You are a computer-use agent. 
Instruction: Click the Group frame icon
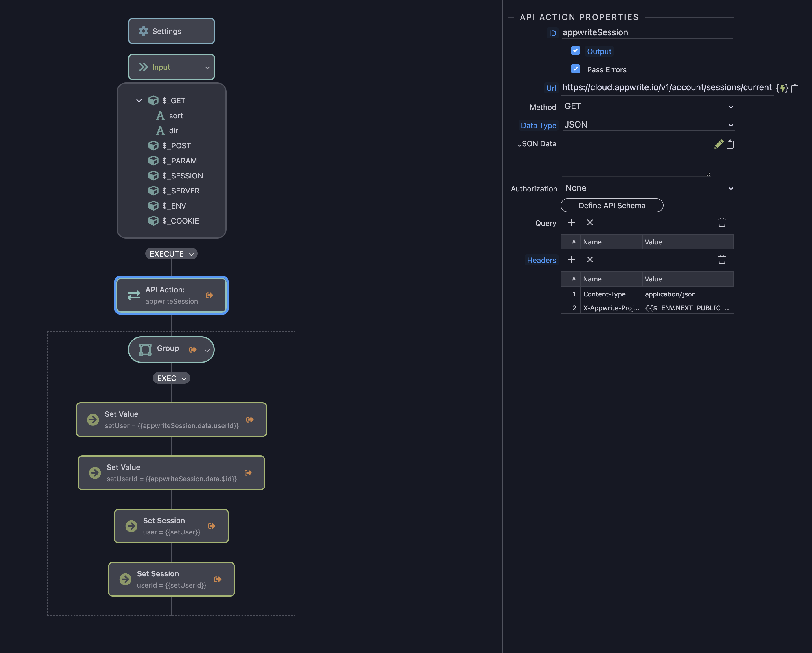click(x=145, y=350)
